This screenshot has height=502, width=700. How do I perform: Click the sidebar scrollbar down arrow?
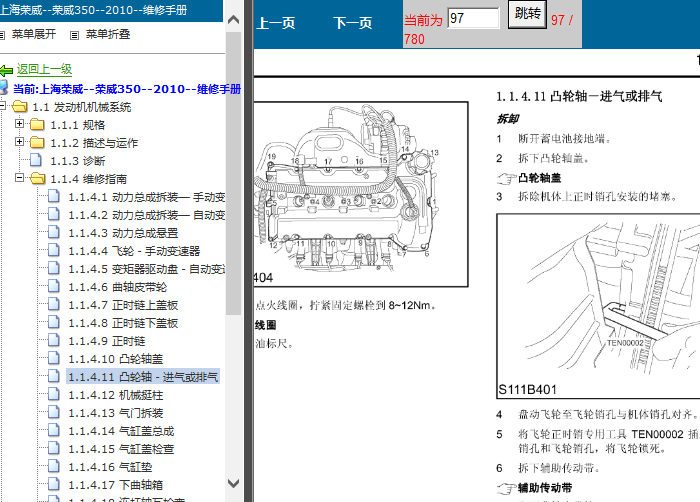tap(233, 483)
